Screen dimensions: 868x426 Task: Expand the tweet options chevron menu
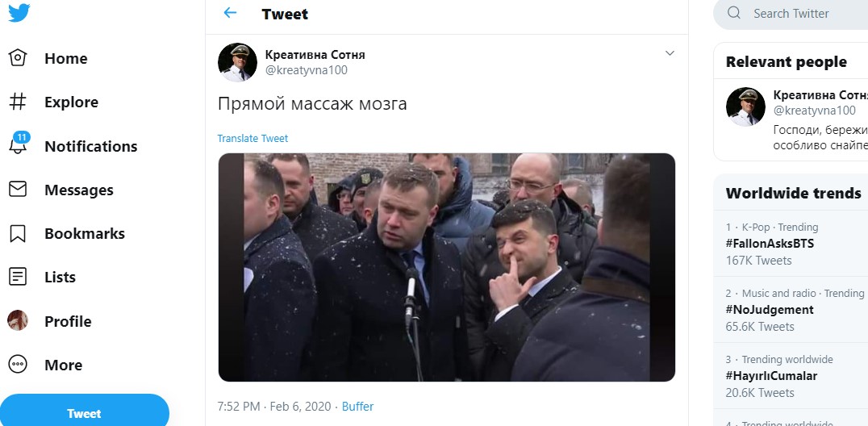(x=670, y=53)
